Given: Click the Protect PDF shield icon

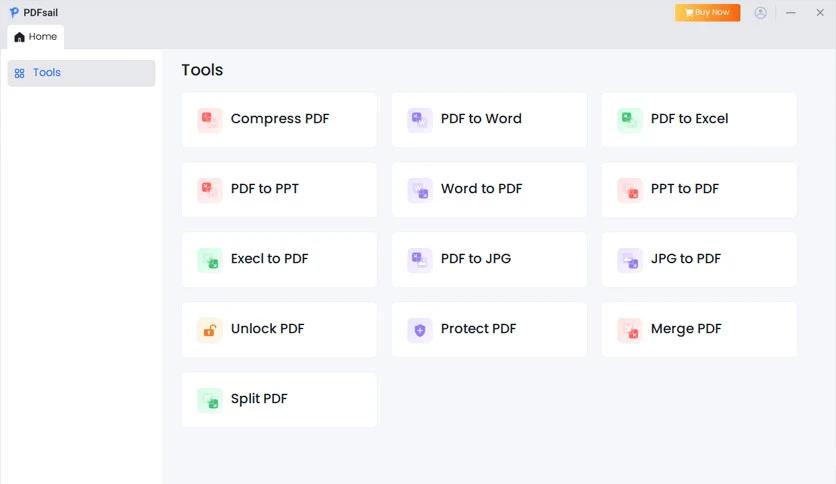Looking at the screenshot, I should coord(420,330).
